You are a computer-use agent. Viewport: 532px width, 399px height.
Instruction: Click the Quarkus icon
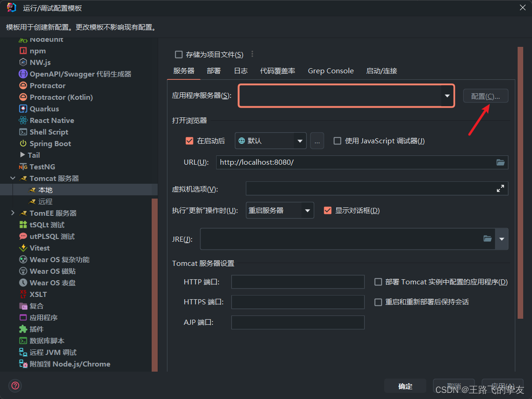click(x=23, y=109)
